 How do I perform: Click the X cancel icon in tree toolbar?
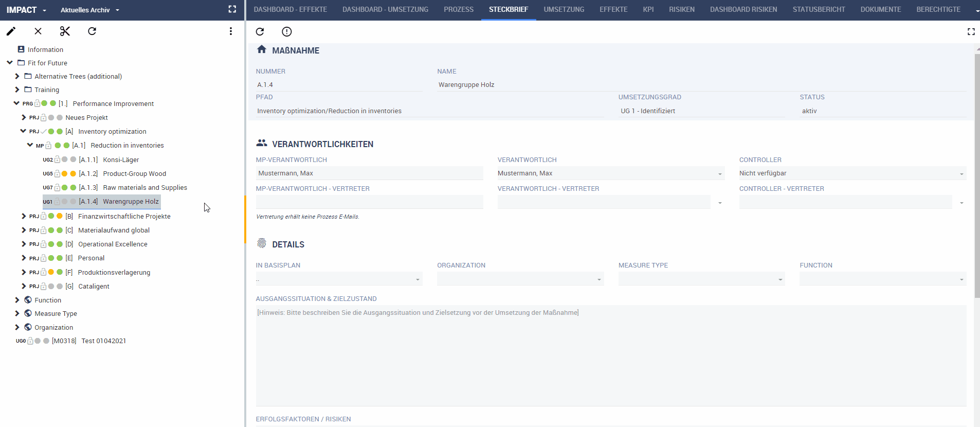pyautogui.click(x=38, y=31)
